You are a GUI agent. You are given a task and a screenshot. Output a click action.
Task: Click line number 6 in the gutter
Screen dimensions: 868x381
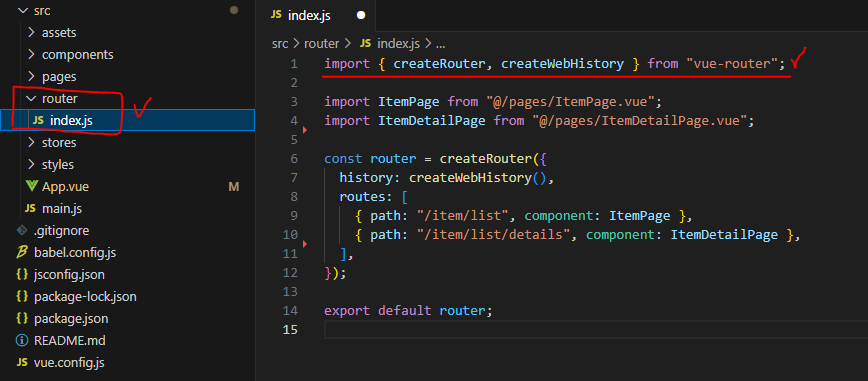coord(294,159)
